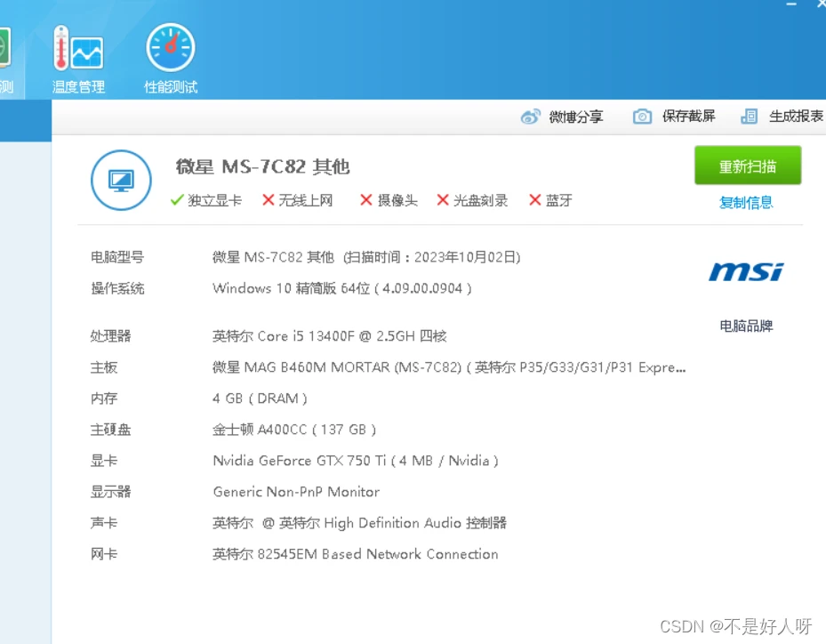The height and width of the screenshot is (644, 826).
Task: Click the 处理器 row label
Action: 110,335
